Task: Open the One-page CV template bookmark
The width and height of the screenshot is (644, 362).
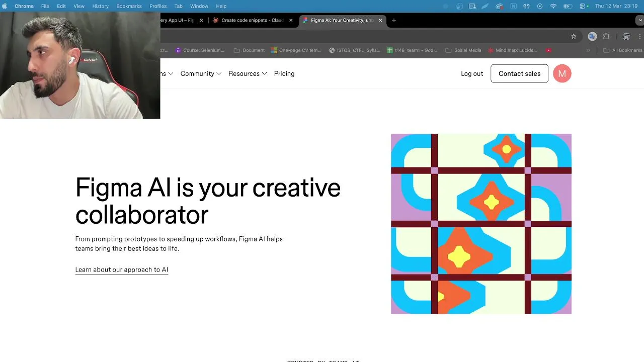Action: (296, 50)
